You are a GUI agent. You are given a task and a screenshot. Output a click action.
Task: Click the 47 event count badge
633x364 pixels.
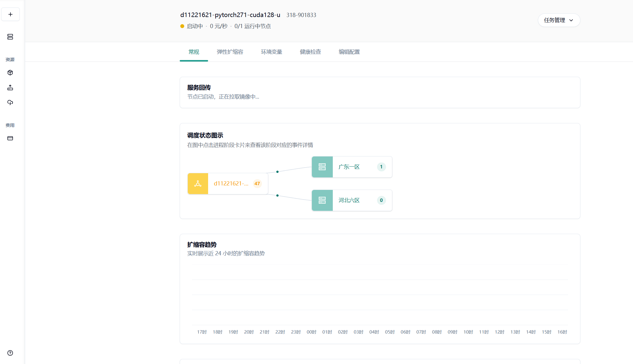[x=257, y=184]
